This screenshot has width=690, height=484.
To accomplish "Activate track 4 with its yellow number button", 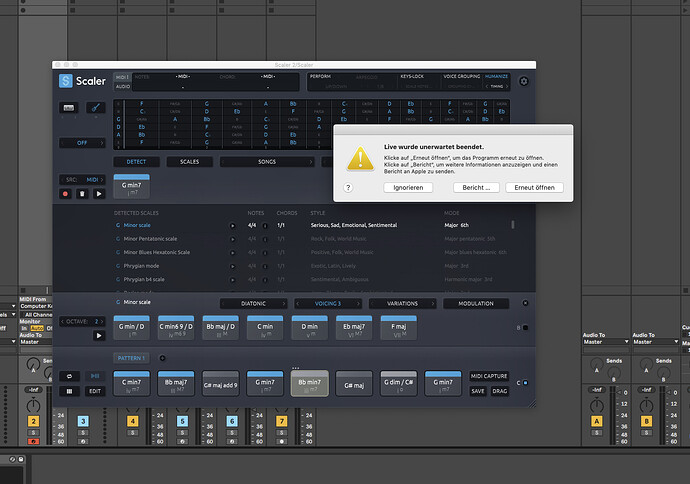I will click(132, 421).
